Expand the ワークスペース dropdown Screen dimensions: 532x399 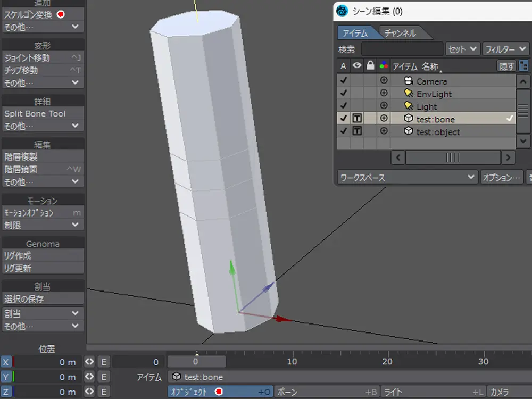tap(407, 177)
